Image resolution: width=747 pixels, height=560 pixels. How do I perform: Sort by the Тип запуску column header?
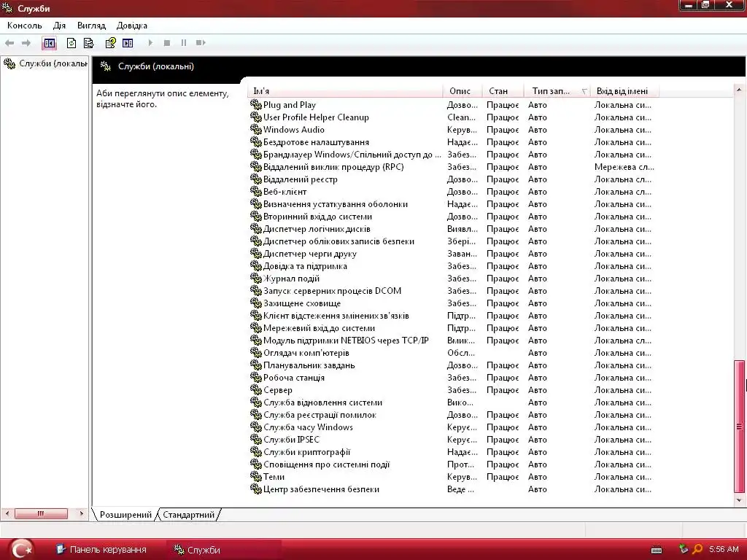click(x=557, y=91)
